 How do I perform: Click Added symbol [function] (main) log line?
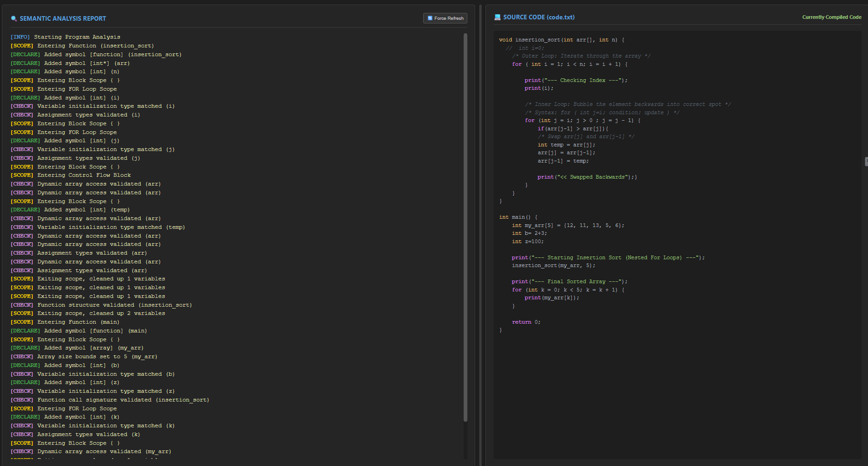[79, 331]
